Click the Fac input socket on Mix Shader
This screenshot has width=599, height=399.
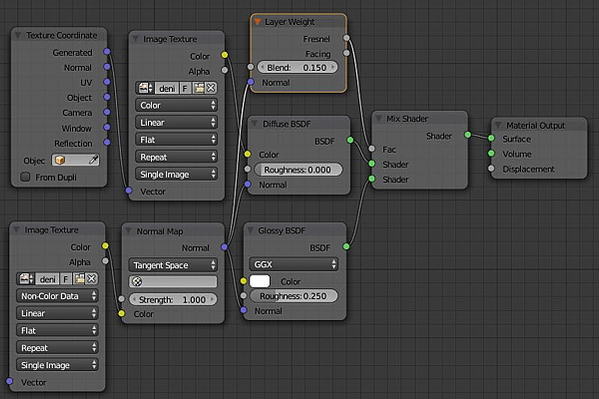[372, 149]
